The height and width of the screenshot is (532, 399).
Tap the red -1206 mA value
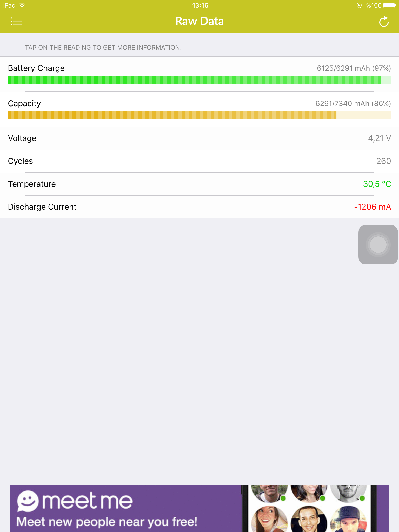[373, 207]
